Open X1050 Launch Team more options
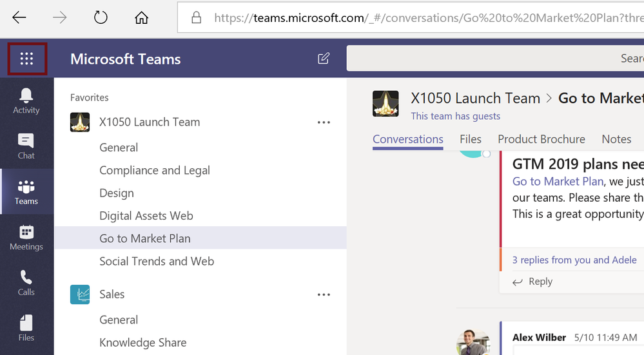Viewport: 644px width, 355px height. 324,122
